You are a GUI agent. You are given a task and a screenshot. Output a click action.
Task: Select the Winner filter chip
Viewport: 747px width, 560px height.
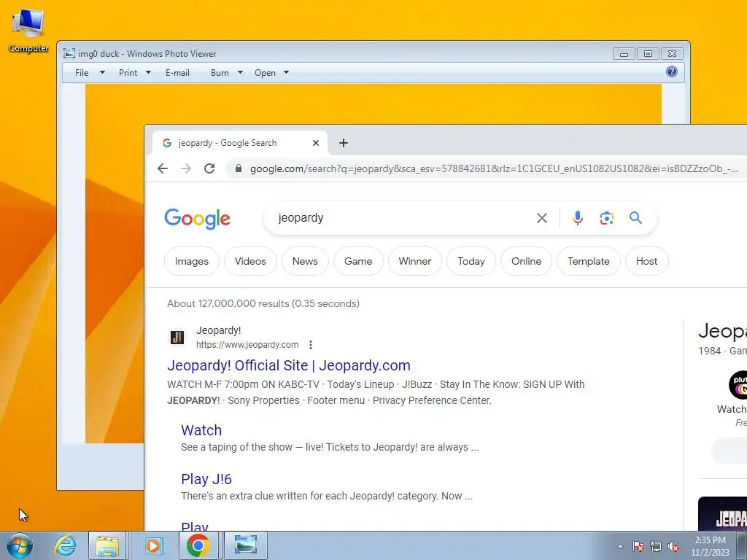tap(415, 261)
